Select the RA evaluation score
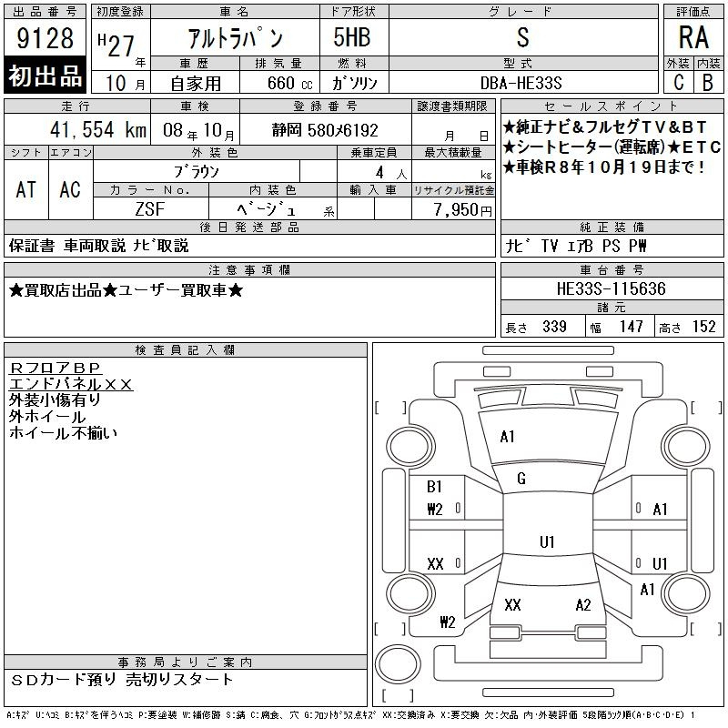The height and width of the screenshot is (728, 728). click(x=693, y=38)
